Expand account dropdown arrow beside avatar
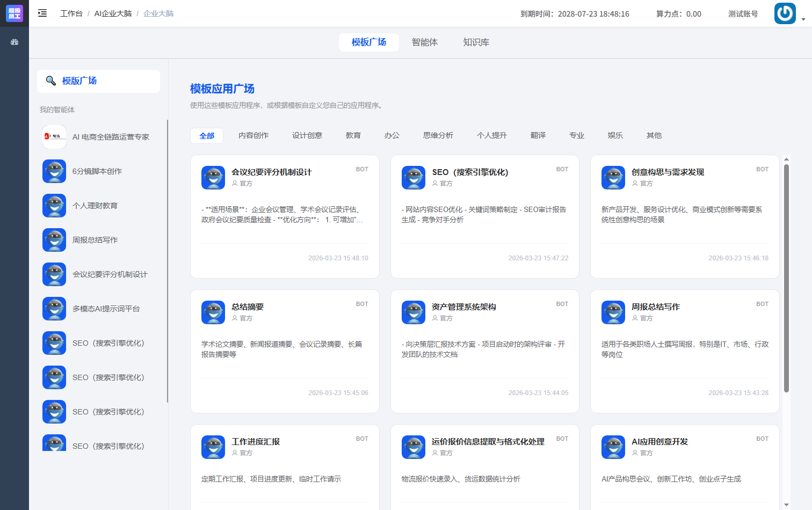 coord(803,19)
